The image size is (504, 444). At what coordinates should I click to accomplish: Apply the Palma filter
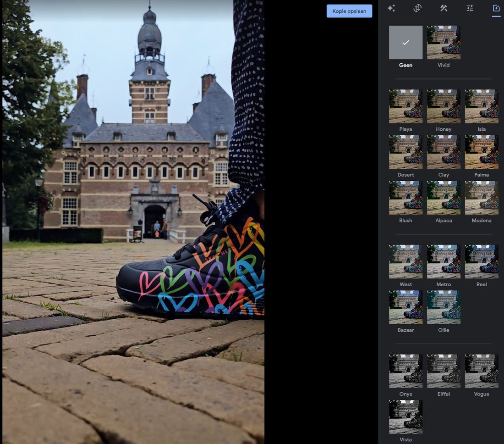(x=482, y=152)
